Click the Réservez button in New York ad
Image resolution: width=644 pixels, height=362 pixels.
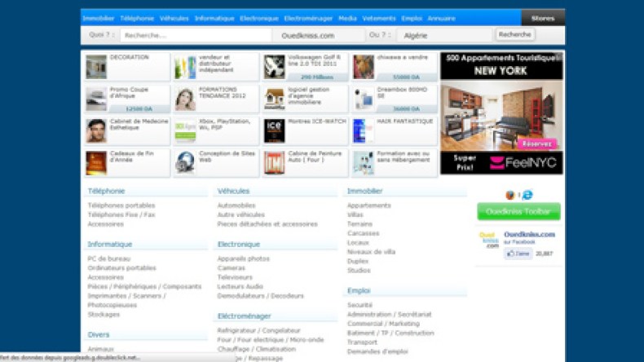click(x=536, y=143)
